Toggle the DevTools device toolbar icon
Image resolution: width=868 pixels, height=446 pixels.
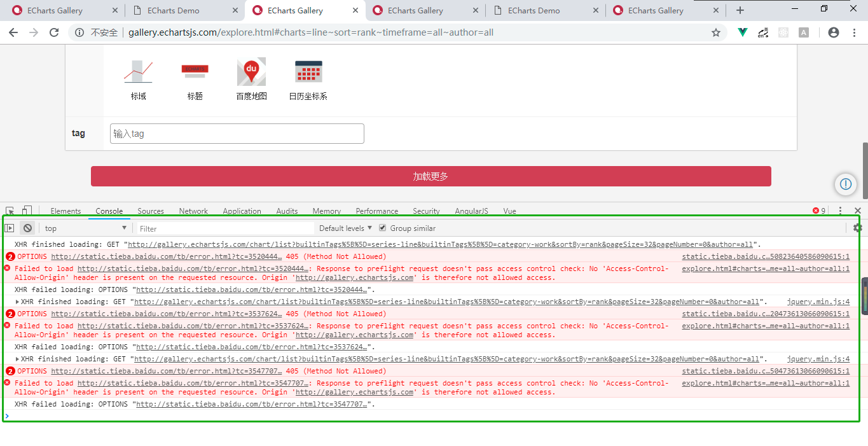[x=27, y=211]
